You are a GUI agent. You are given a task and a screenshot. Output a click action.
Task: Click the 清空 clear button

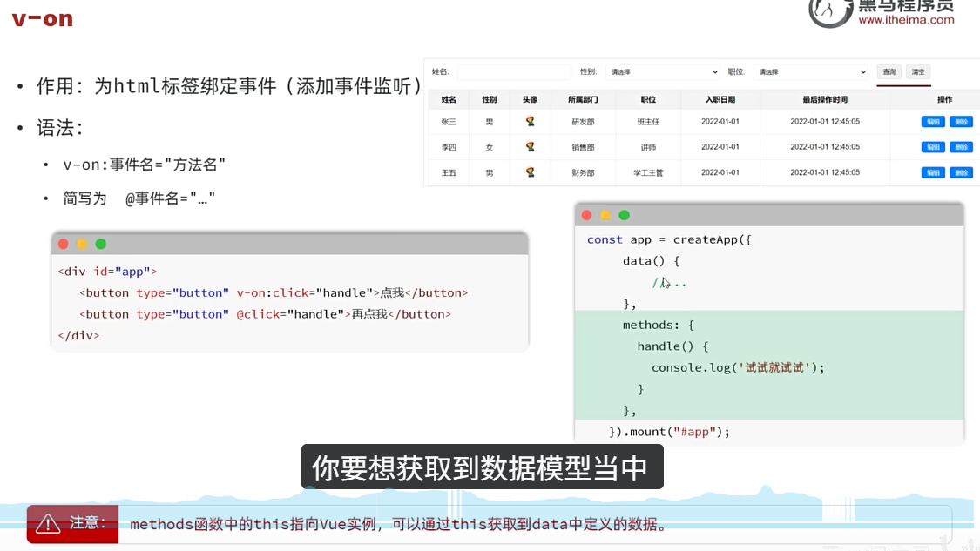917,72
